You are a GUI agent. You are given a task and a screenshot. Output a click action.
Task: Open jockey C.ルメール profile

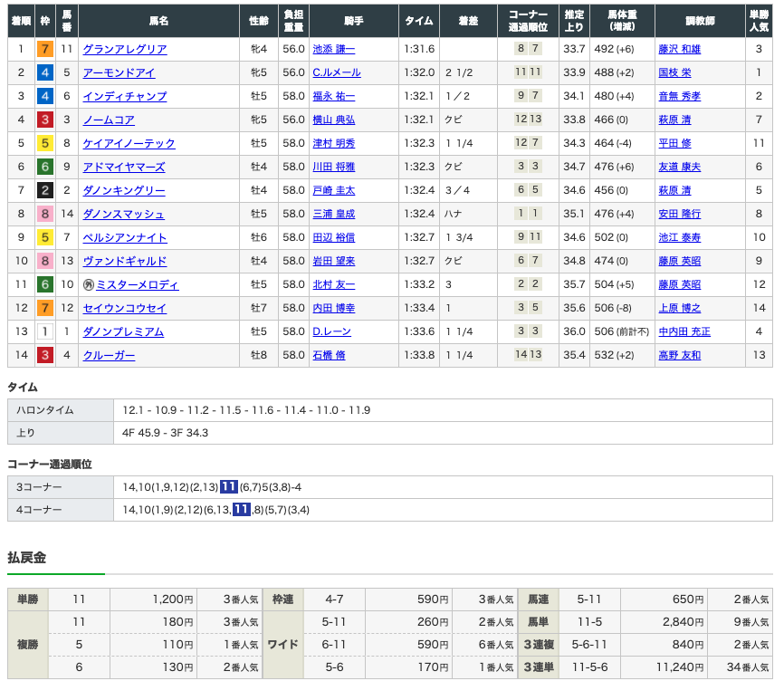pyautogui.click(x=337, y=72)
